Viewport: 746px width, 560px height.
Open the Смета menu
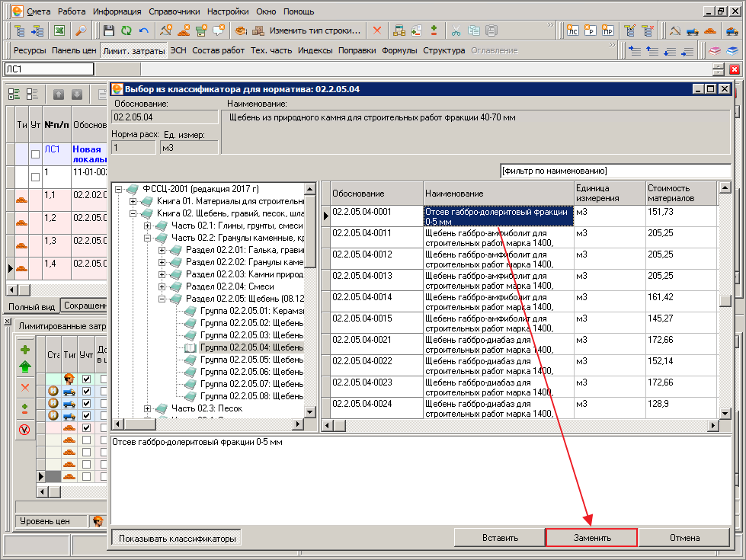[x=39, y=11]
